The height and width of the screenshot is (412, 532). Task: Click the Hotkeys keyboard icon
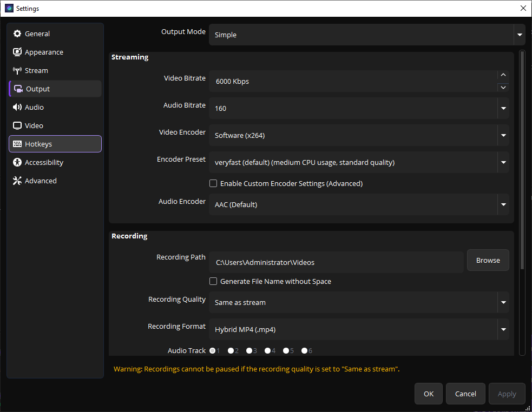17,144
